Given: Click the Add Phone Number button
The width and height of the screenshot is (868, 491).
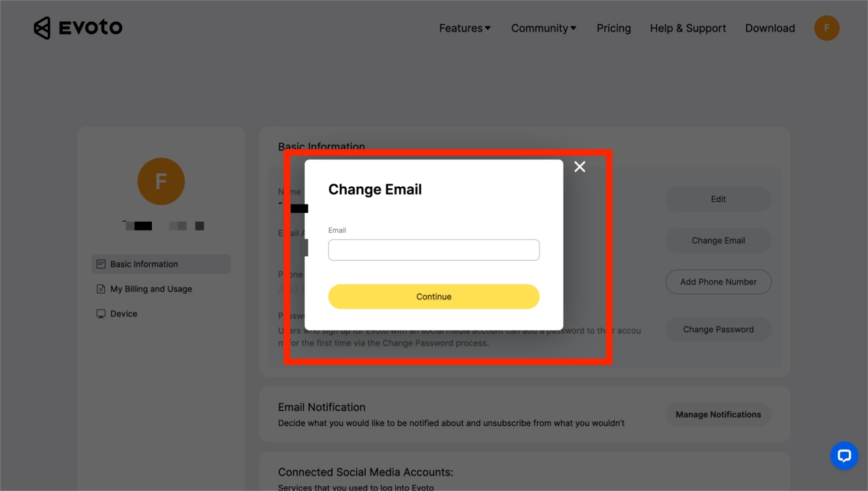Looking at the screenshot, I should (718, 282).
